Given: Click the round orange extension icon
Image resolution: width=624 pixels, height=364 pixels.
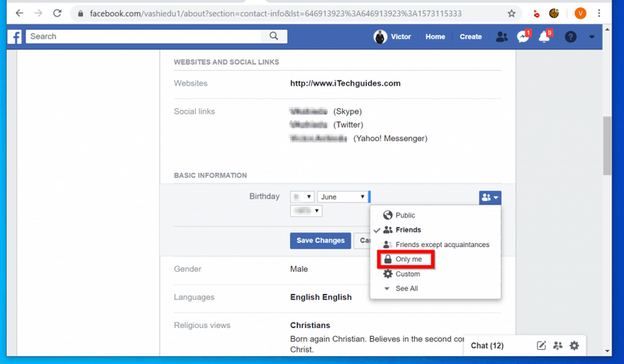Looking at the screenshot, I should pos(554,13).
